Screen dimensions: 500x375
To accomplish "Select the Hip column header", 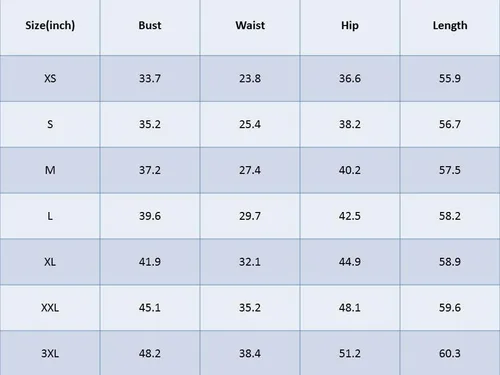I will click(350, 25).
